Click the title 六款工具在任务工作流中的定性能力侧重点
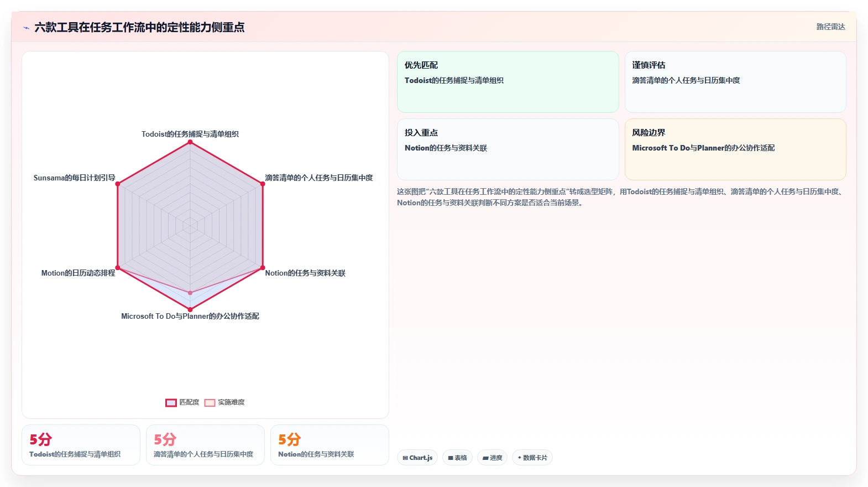 [139, 27]
